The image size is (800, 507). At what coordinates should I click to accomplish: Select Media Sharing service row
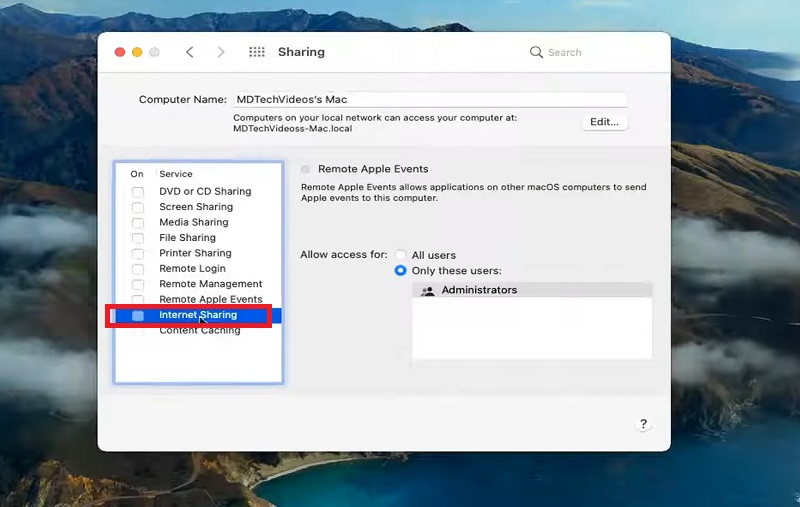tap(193, 222)
